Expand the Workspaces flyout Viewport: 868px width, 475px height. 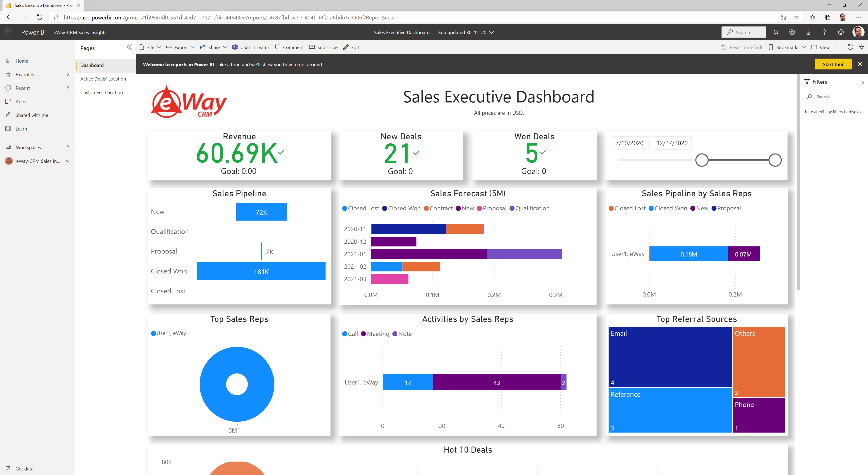[68, 147]
